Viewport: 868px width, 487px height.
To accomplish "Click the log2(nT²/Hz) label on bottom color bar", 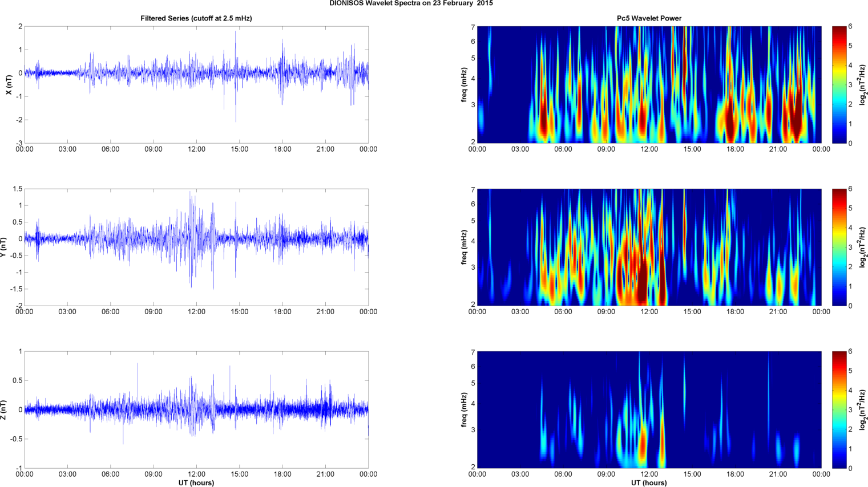I will pos(863,409).
